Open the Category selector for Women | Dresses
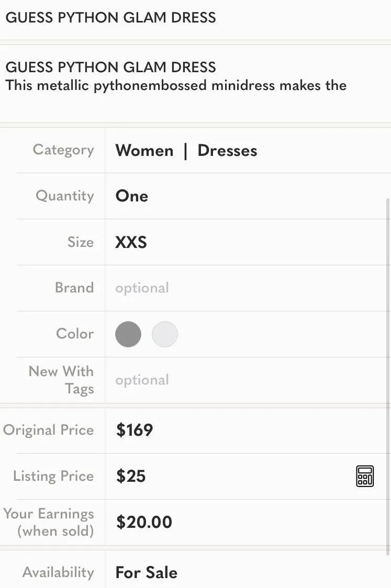Screen dimensions: 391x588 pyautogui.click(x=186, y=150)
